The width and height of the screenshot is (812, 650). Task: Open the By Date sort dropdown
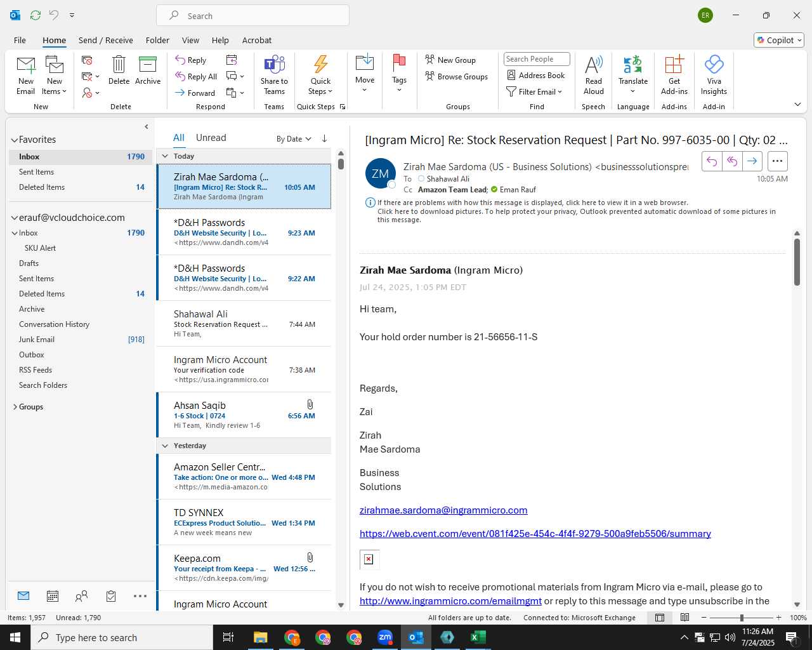click(294, 138)
